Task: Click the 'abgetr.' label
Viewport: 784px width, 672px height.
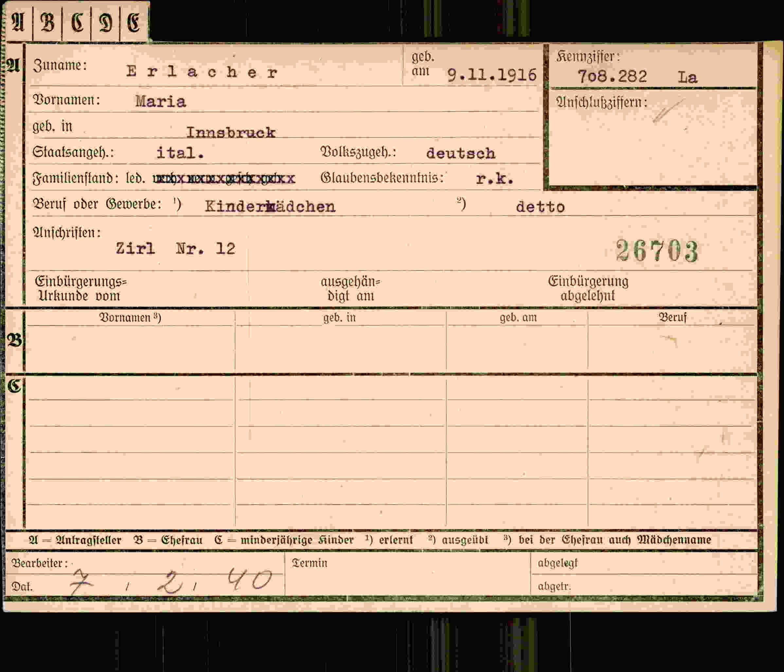Action: pyautogui.click(x=554, y=587)
